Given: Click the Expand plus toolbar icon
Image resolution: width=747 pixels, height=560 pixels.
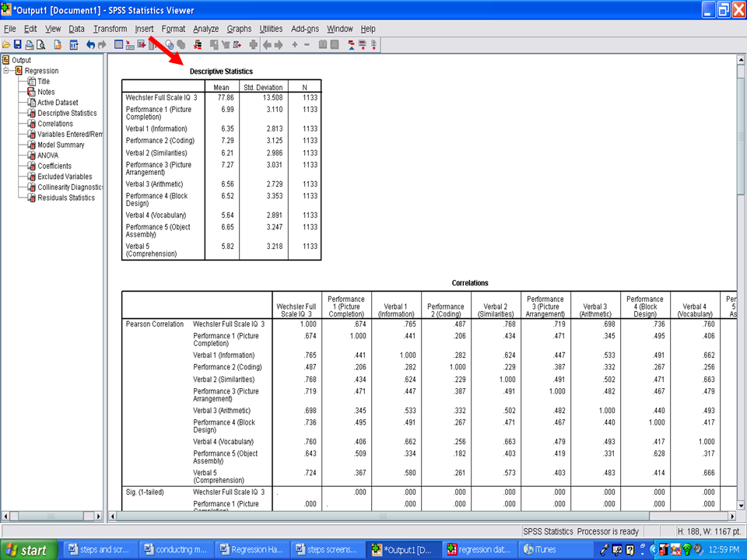Looking at the screenshot, I should coord(295,45).
